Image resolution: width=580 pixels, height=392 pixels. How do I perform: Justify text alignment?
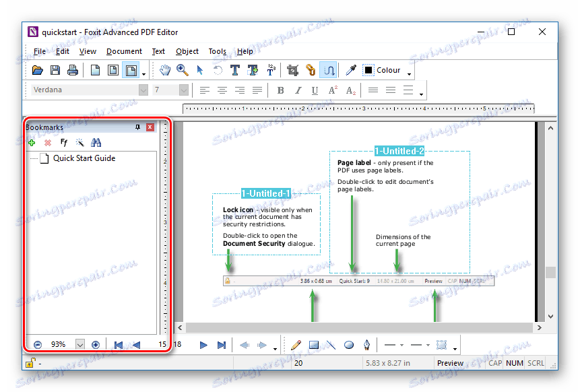257,90
